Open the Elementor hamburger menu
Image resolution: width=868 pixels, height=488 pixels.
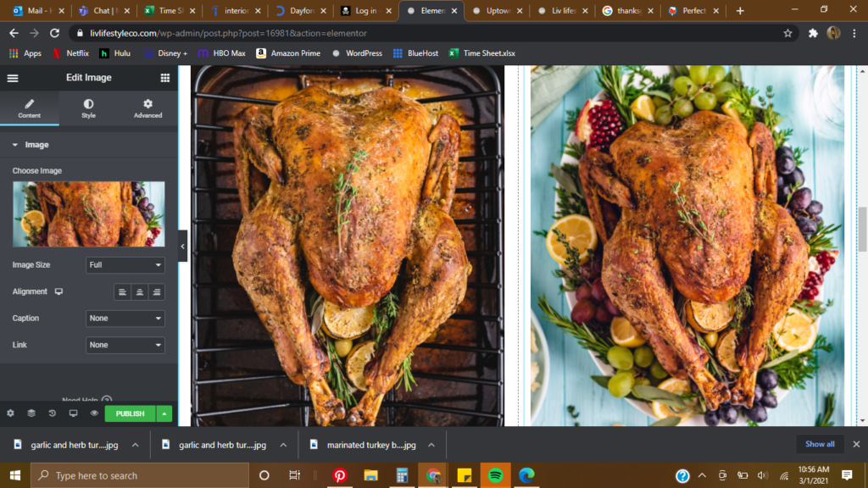(x=13, y=78)
